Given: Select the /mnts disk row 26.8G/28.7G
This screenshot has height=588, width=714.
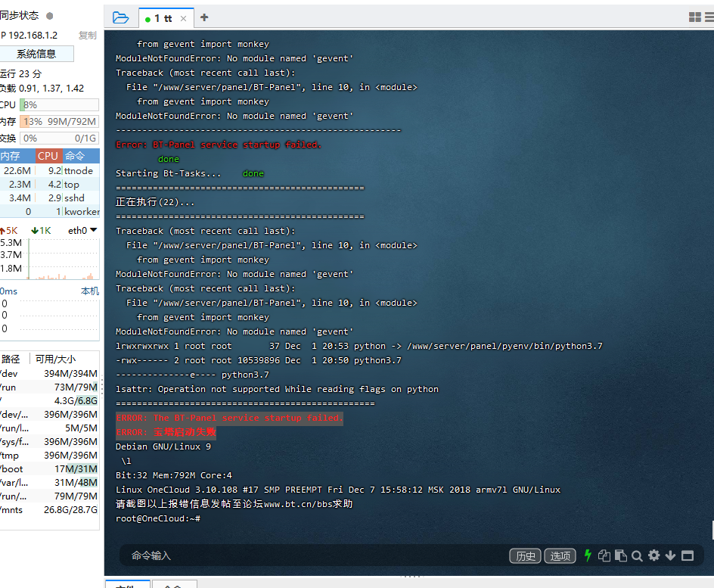Looking at the screenshot, I should tap(49, 510).
